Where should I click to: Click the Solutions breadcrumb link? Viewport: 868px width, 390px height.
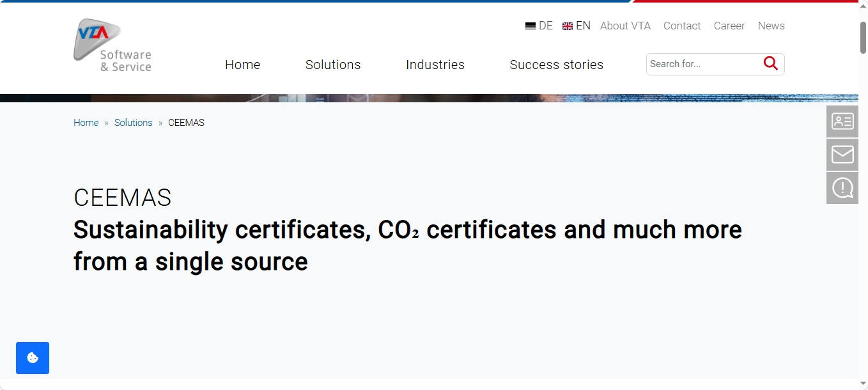coord(134,123)
